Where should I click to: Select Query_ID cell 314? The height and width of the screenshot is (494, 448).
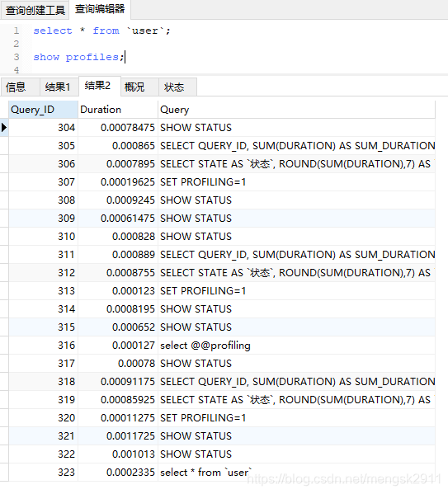pyautogui.click(x=43, y=309)
